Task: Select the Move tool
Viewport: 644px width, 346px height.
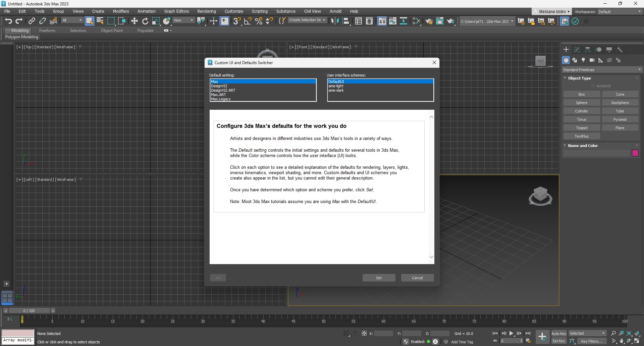Action: point(134,21)
